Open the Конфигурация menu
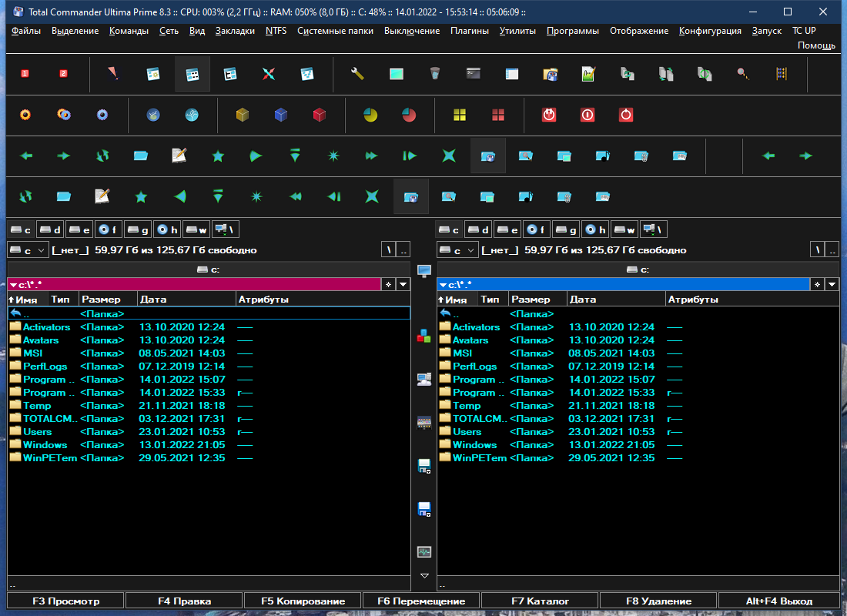 coord(710,31)
